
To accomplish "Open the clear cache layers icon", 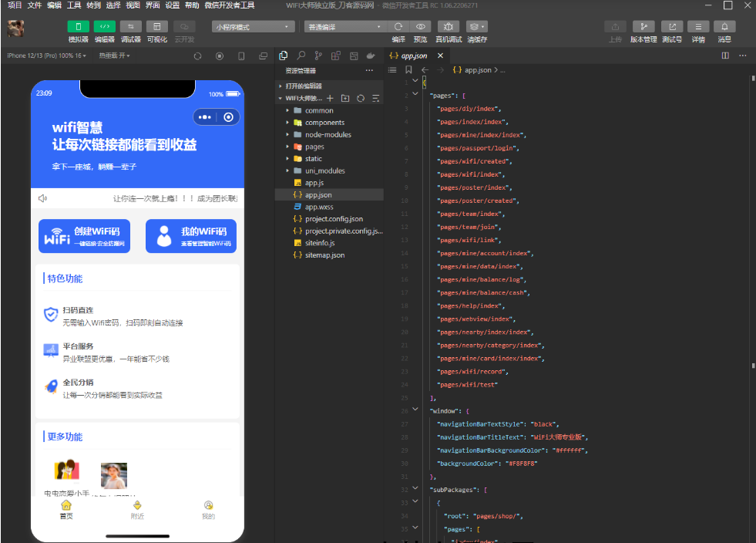I will pos(476,26).
